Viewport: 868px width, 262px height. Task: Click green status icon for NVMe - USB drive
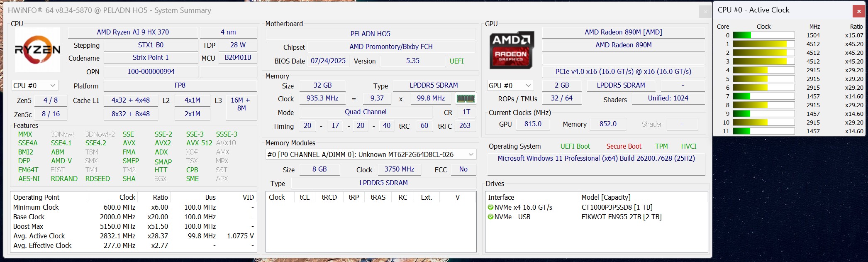(x=490, y=217)
